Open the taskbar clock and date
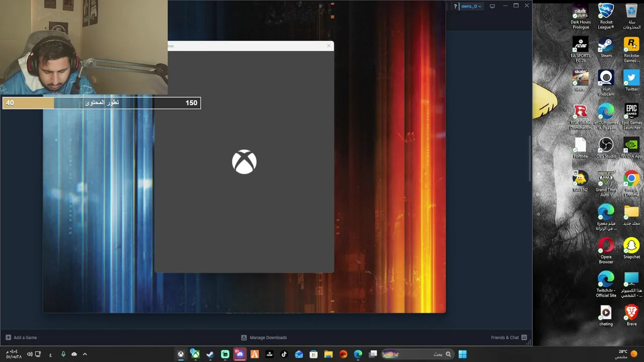Screen dimensions: 644x362 [13, 354]
